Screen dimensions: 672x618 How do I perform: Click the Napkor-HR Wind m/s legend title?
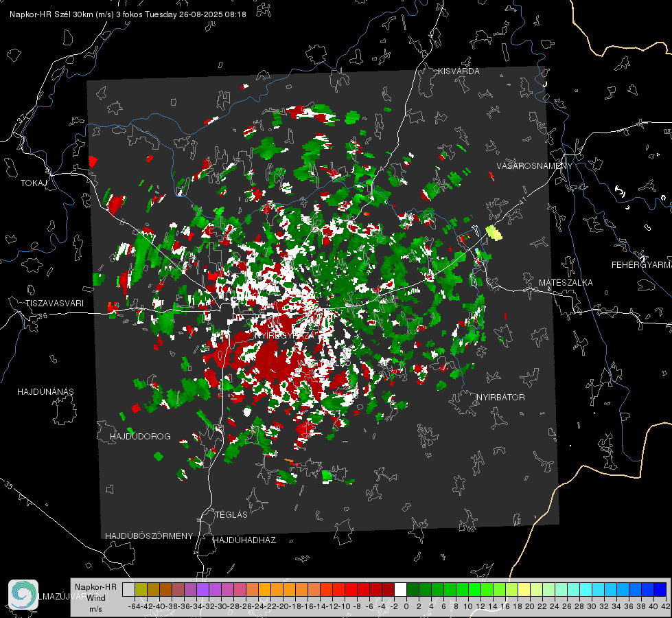pos(95,598)
